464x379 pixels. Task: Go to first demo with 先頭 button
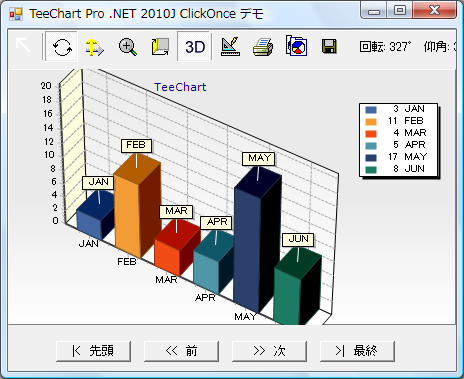[x=93, y=351]
